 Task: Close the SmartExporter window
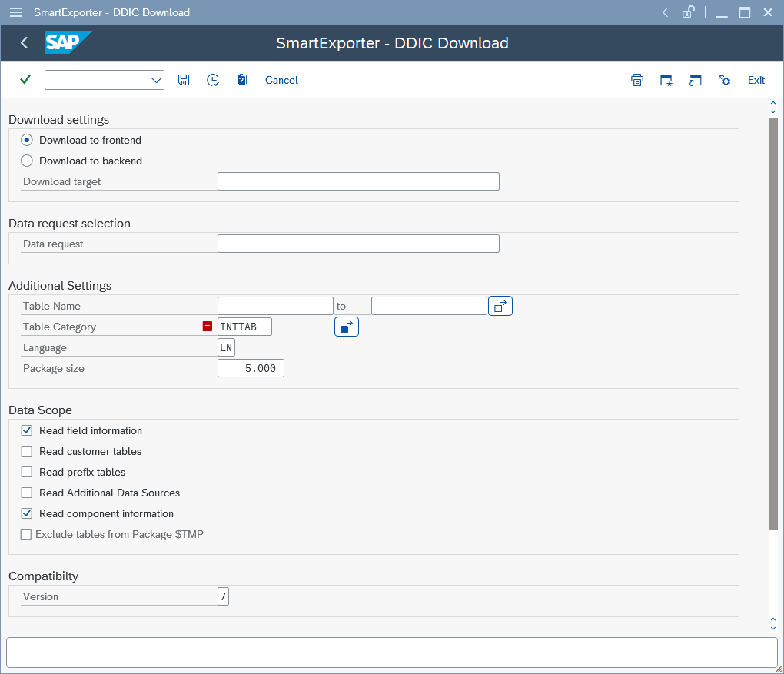[x=768, y=12]
